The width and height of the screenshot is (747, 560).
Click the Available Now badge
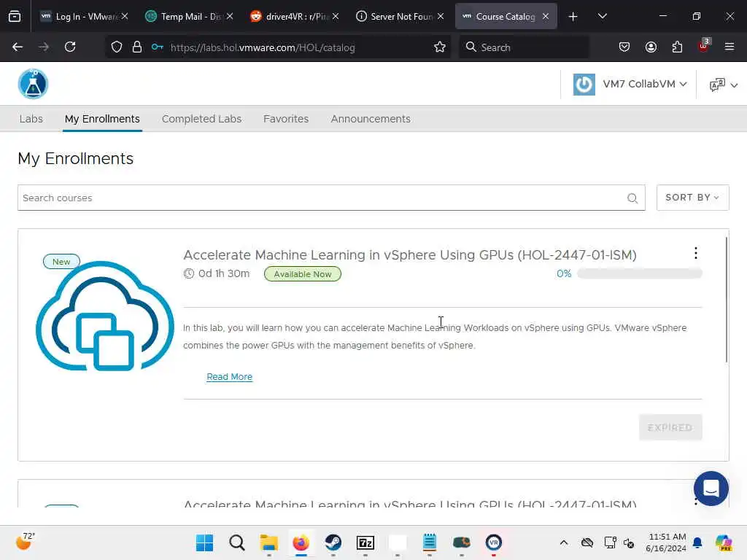click(x=303, y=274)
